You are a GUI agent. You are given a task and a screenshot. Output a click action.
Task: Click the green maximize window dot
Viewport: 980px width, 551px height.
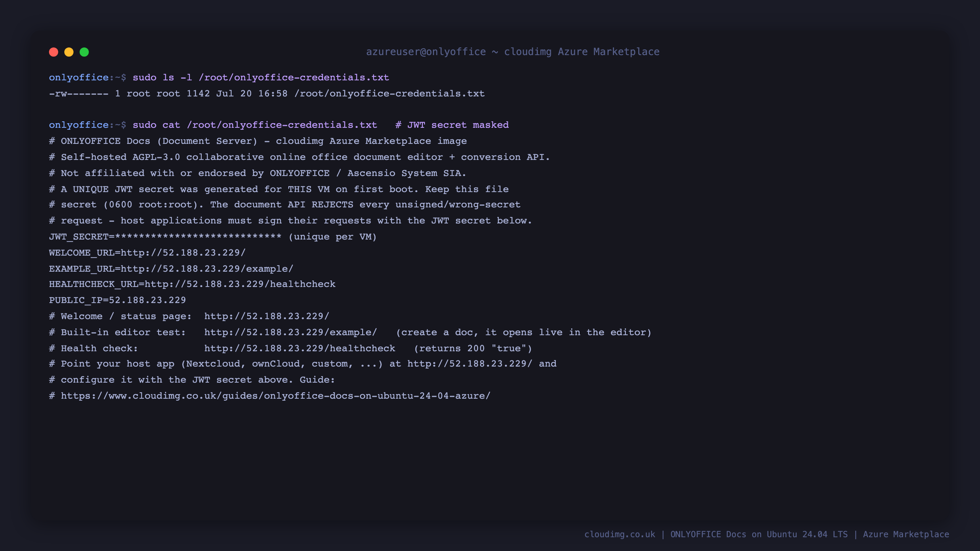click(x=84, y=52)
